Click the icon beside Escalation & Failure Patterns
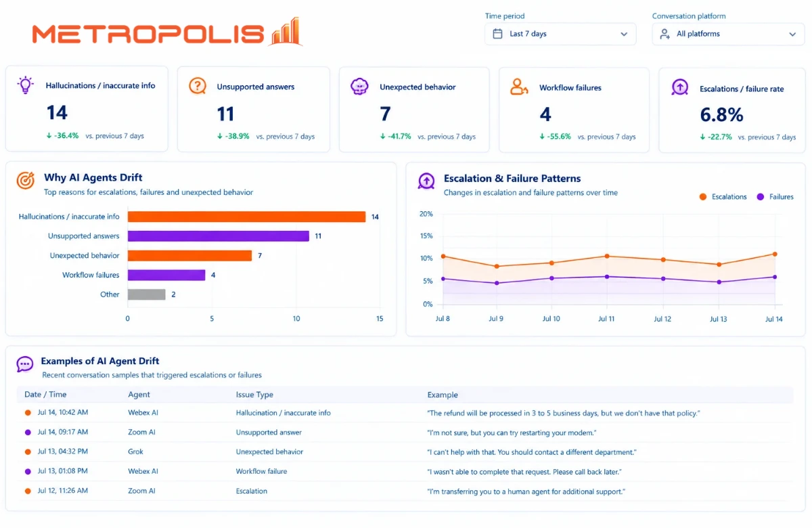Screen dimensions: 812x528 pyautogui.click(x=426, y=181)
